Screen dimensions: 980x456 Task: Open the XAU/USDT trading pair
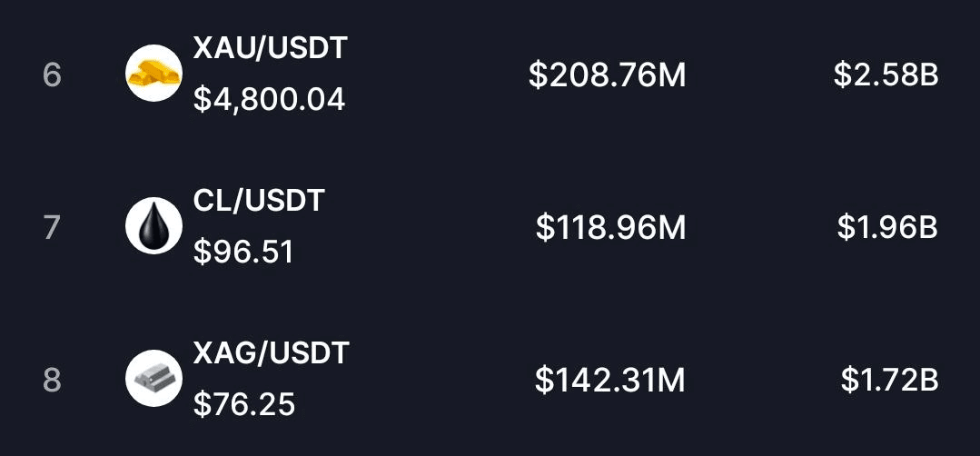pyautogui.click(x=270, y=48)
